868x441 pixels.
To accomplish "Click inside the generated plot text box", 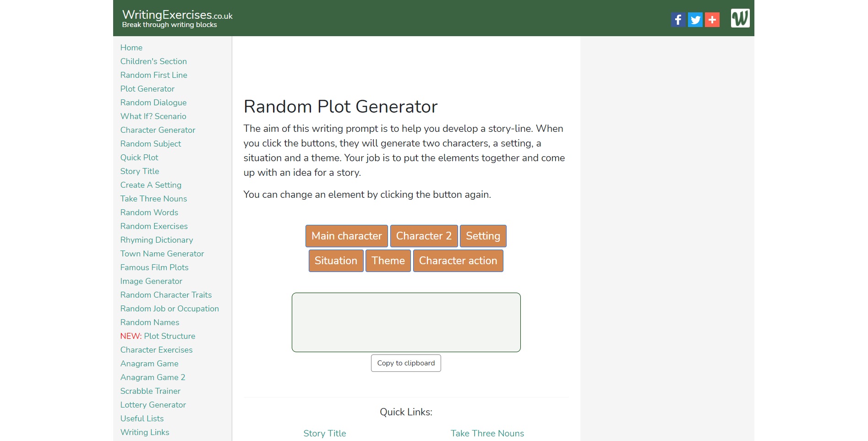I will click(x=406, y=322).
